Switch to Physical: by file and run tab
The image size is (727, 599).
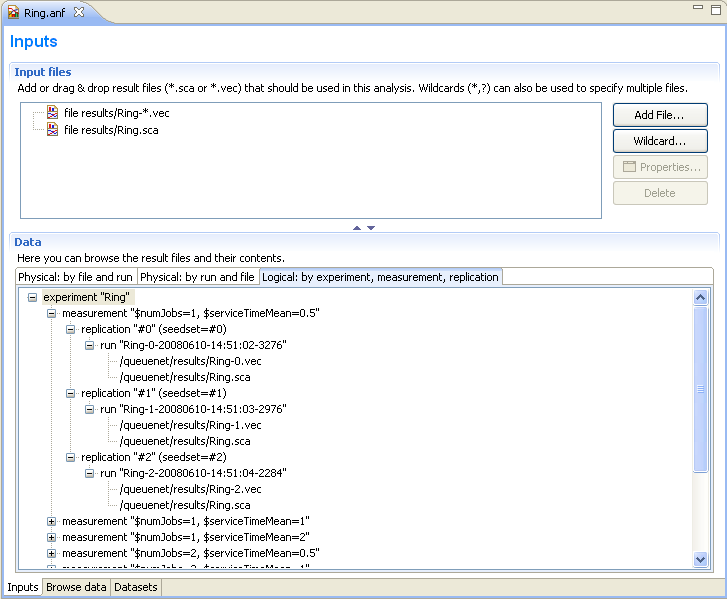click(76, 277)
